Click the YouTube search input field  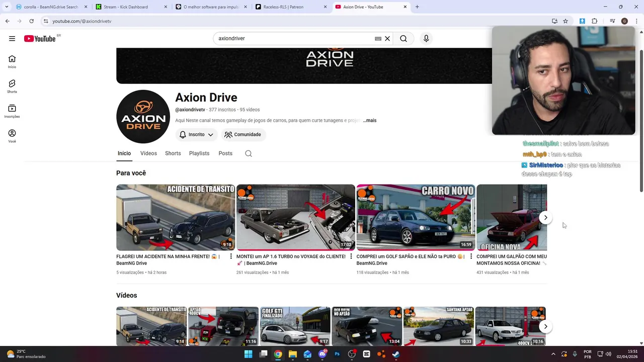point(294,39)
